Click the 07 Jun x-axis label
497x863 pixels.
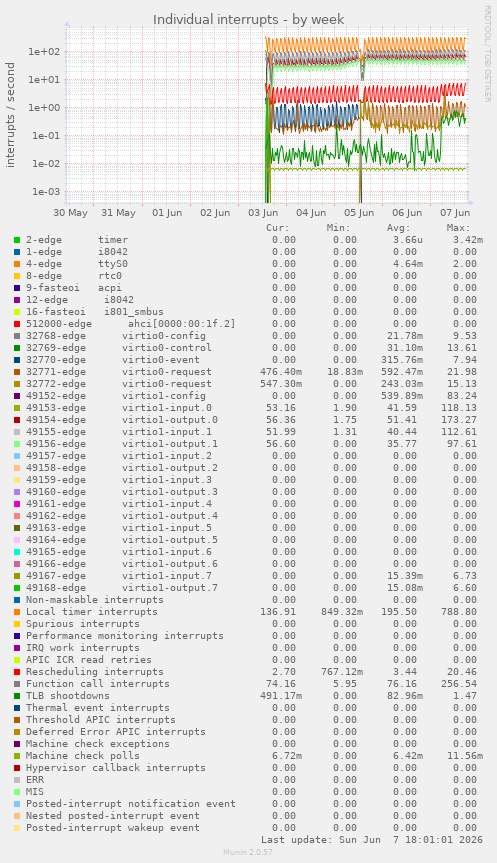coord(455,213)
